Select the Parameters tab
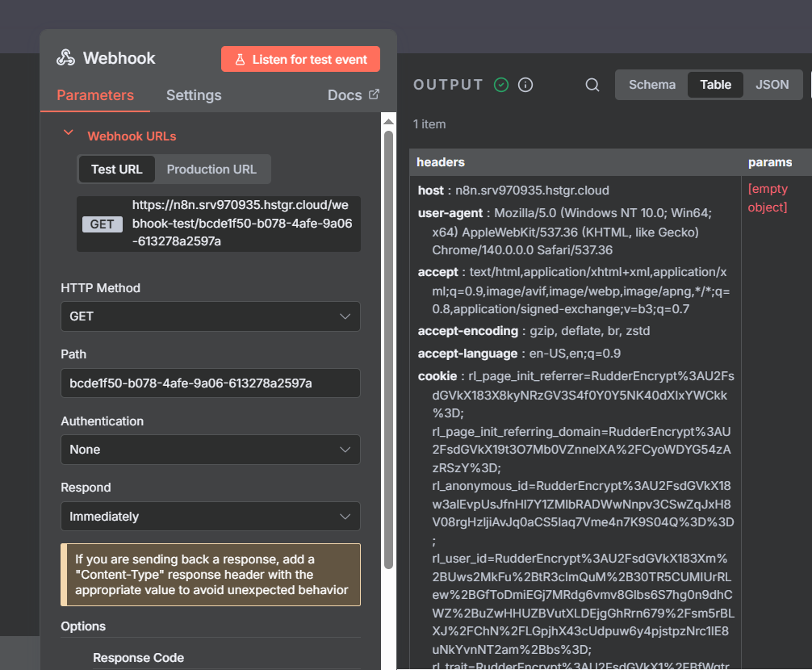812x670 pixels. tap(95, 95)
